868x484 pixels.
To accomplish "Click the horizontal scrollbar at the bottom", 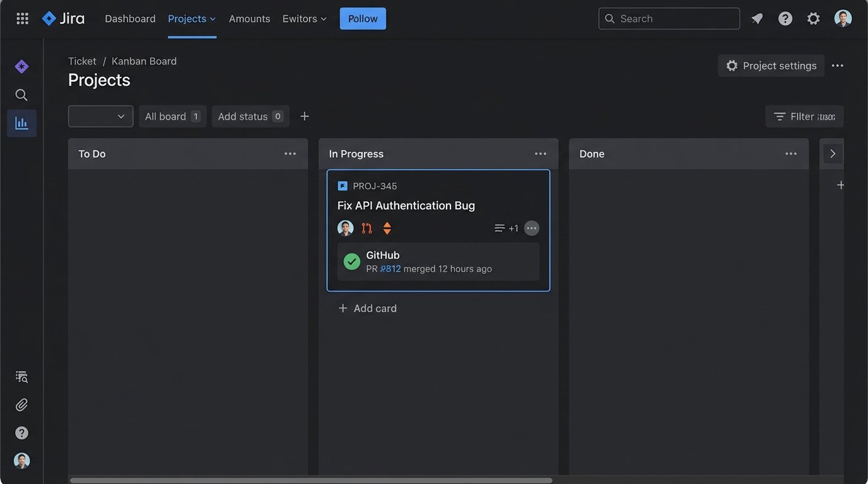I will (313, 479).
